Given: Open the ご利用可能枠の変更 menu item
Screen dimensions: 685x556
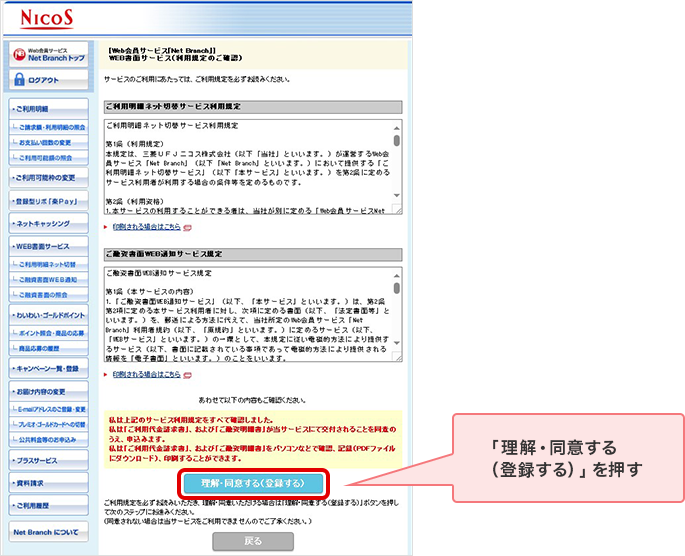Looking at the screenshot, I should coord(48,178).
